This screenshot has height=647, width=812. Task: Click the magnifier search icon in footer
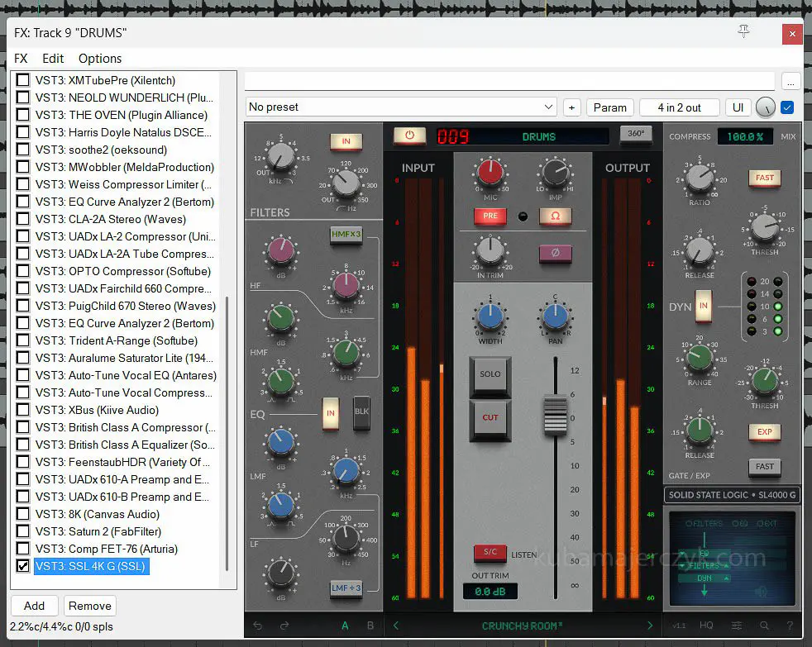pyautogui.click(x=764, y=626)
